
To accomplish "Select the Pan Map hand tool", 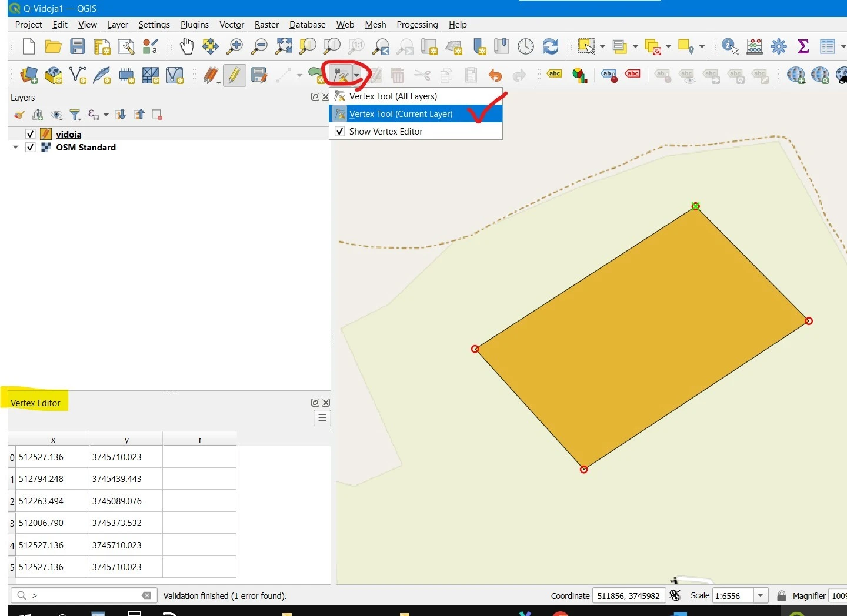I will (186, 46).
